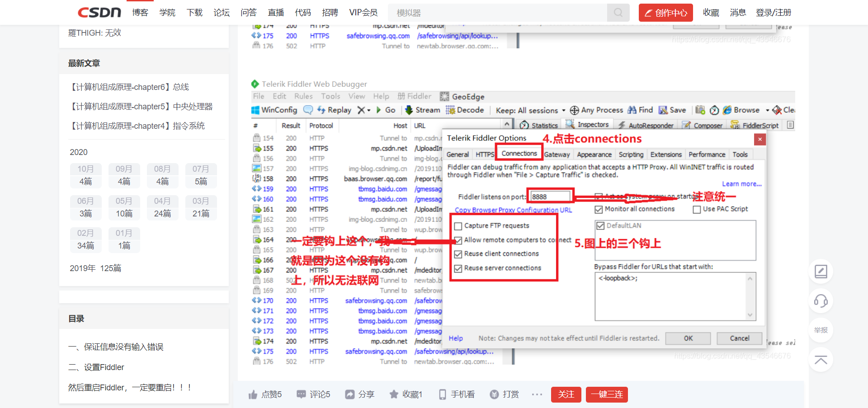The image size is (868, 408).
Task: Click Any Process target in Fiddler toolbar
Action: coord(596,110)
